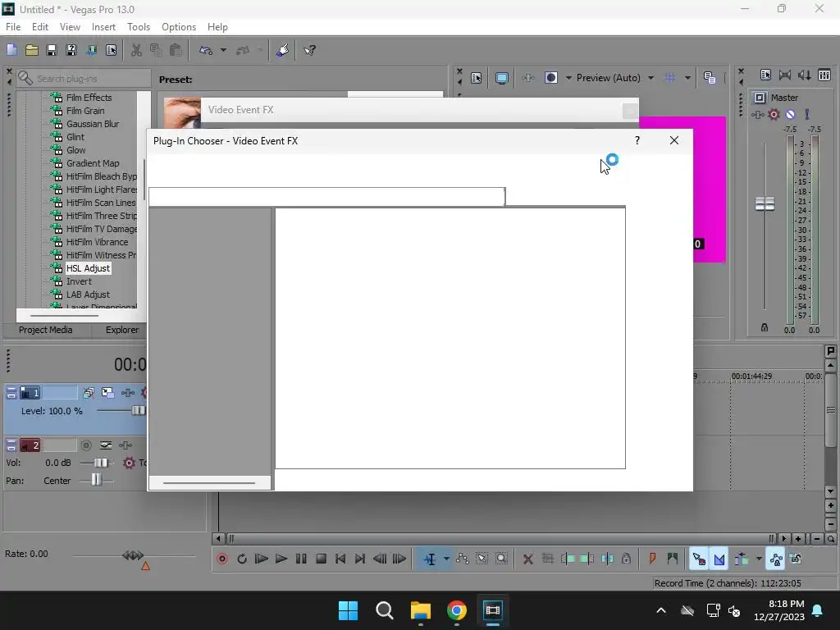The height and width of the screenshot is (630, 840).
Task: Switch to the Explorer tab
Action: 121,330
